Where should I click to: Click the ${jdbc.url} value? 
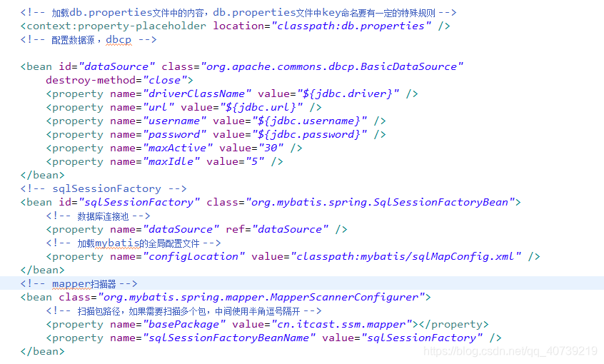[x=261, y=107]
